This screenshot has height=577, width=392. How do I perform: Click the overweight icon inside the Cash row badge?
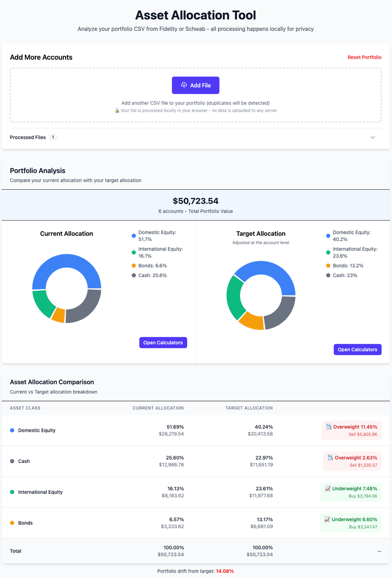click(329, 457)
